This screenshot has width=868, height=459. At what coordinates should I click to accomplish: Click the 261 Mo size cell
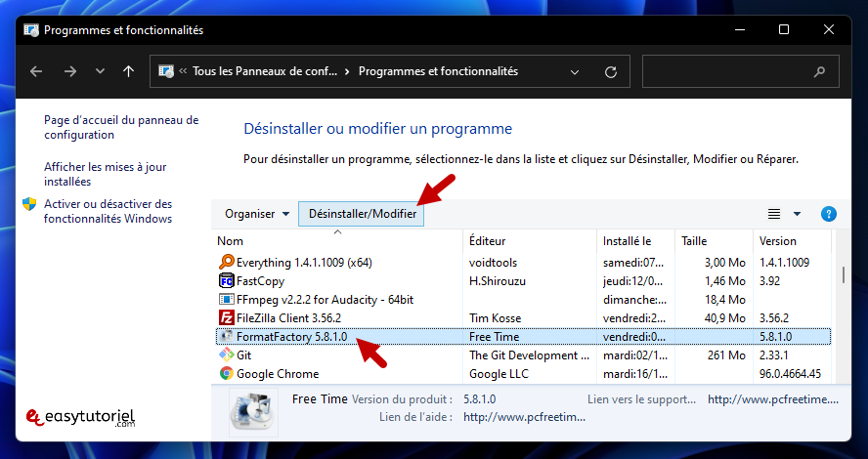coord(726,355)
